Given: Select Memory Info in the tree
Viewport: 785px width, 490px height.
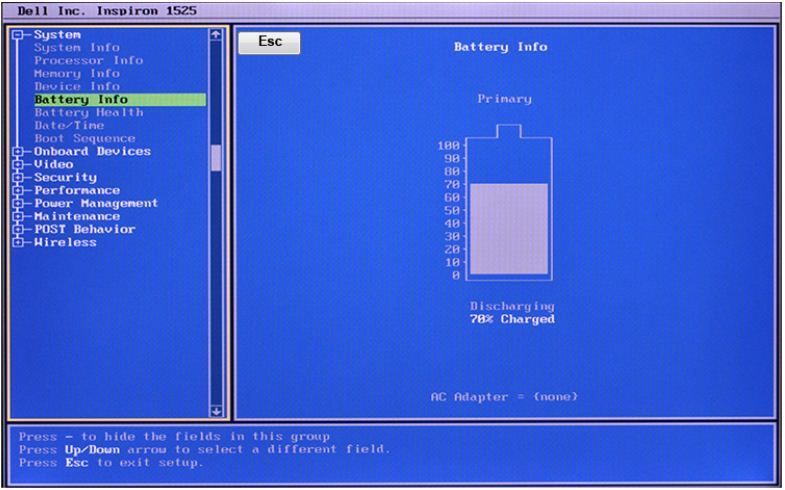Looking at the screenshot, I should tap(77, 74).
